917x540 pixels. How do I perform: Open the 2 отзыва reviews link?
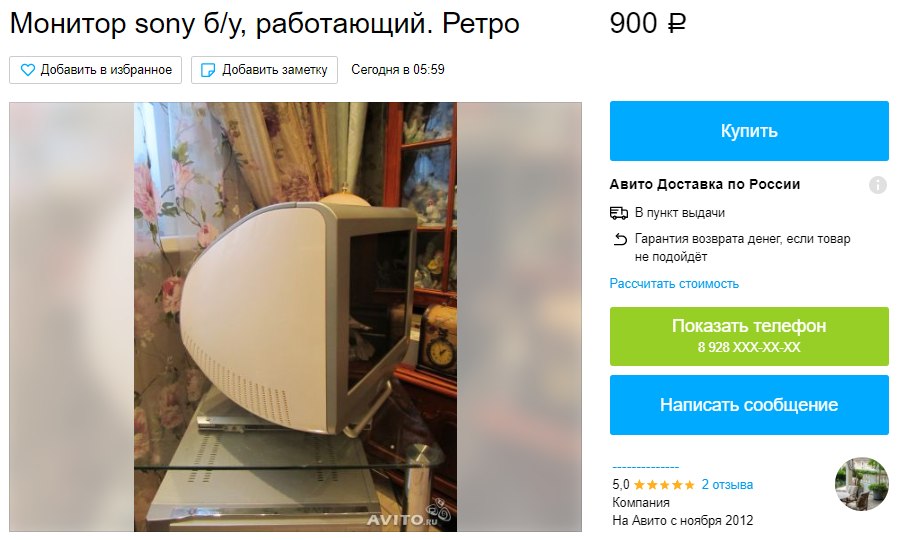[728, 485]
